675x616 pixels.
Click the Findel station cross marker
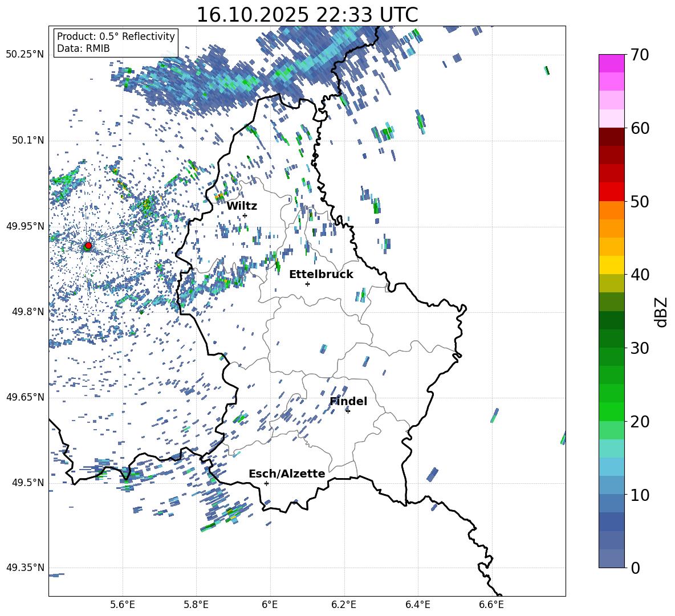pyautogui.click(x=348, y=411)
